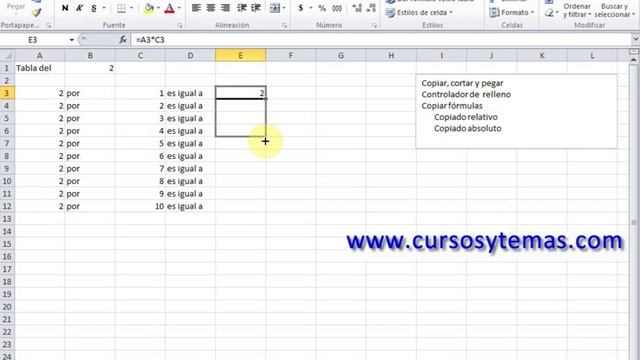Screen dimensions: 640x360
Task: Open Buscar y seleccionar menu
Action: [x=614, y=11]
